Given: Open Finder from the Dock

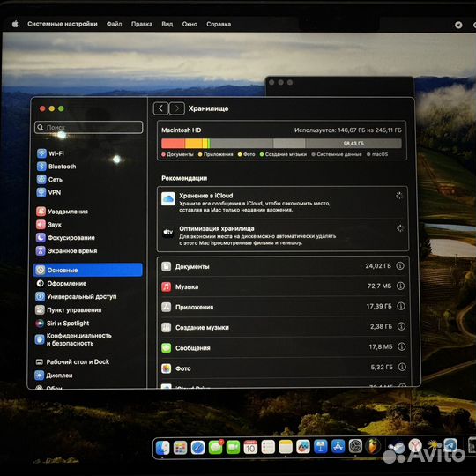Looking at the screenshot, I should [x=163, y=448].
